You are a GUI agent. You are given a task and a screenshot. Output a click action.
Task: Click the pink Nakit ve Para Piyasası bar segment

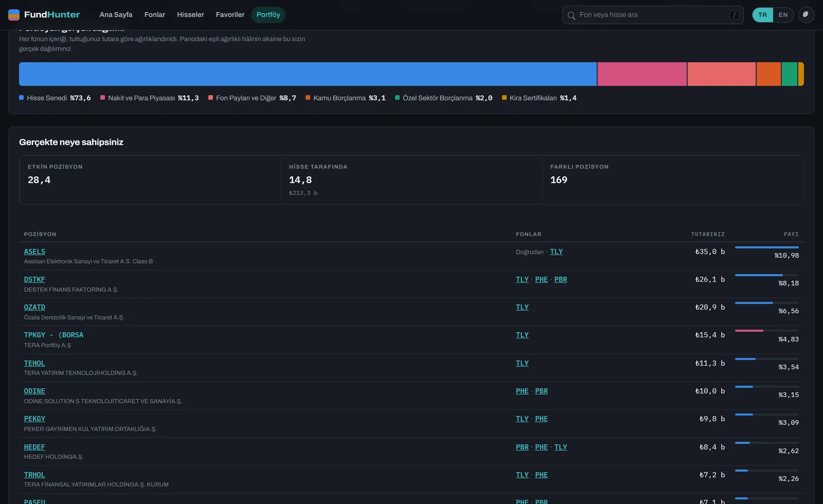642,74
